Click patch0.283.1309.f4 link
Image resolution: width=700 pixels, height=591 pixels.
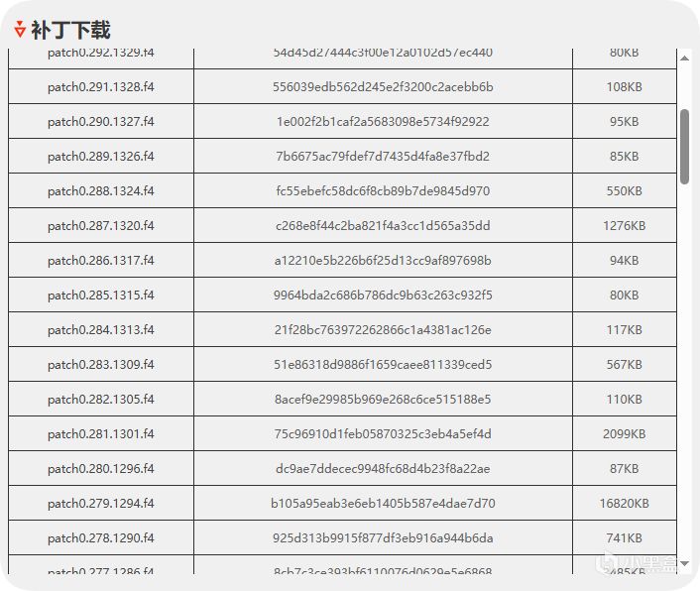click(101, 365)
